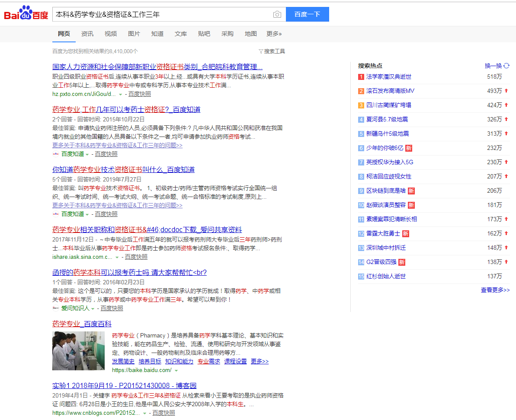Switch to the 视频 tab
This screenshot has height=420, width=516.
(x=111, y=34)
